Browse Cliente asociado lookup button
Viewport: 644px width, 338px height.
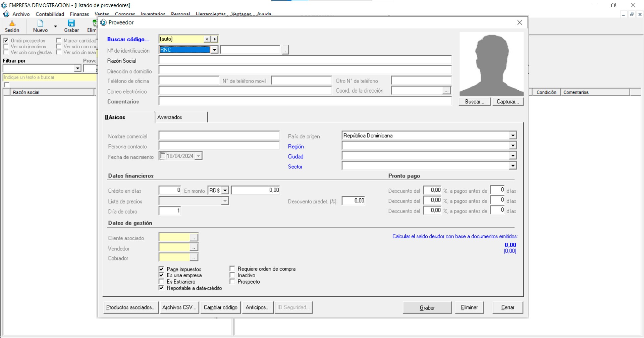[x=194, y=238]
